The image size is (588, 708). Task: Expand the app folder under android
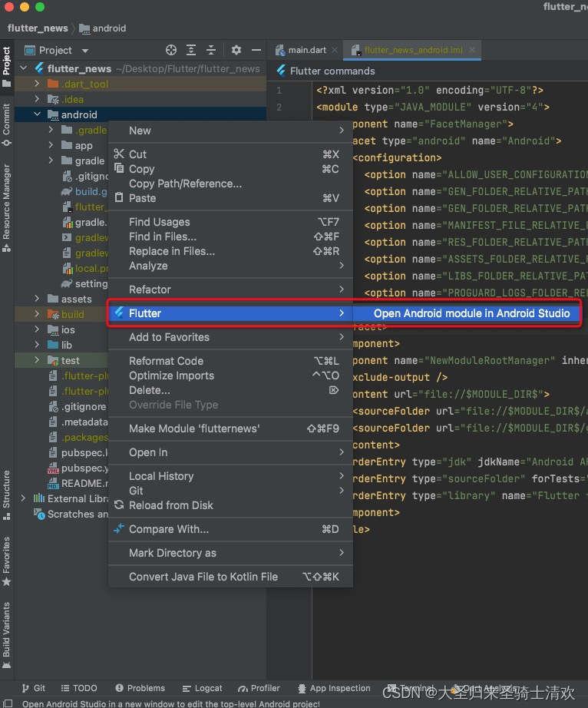click(x=51, y=145)
